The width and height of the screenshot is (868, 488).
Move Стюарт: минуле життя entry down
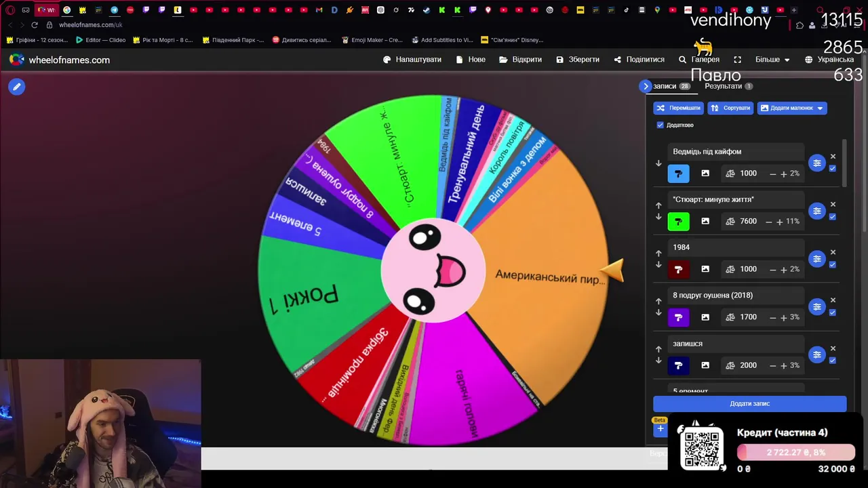coord(658,217)
